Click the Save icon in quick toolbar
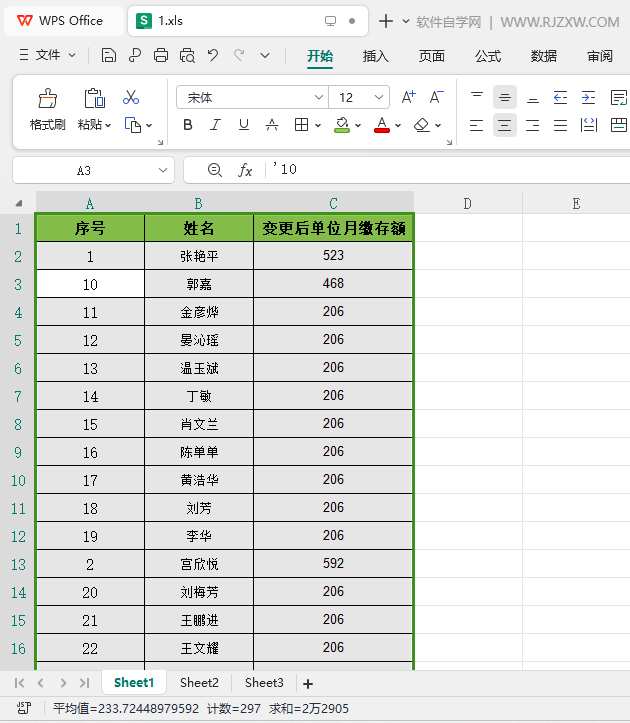The width and height of the screenshot is (630, 723). [108, 55]
